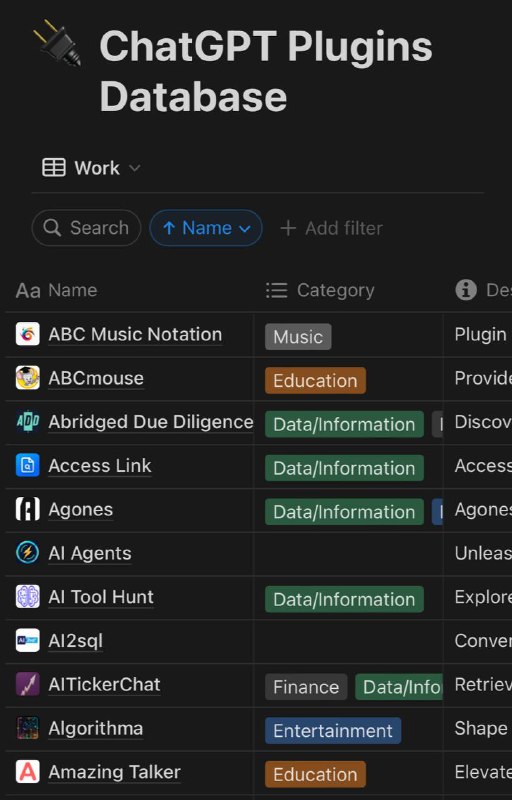Click the Amazing Talker red A icon

(x=28, y=772)
